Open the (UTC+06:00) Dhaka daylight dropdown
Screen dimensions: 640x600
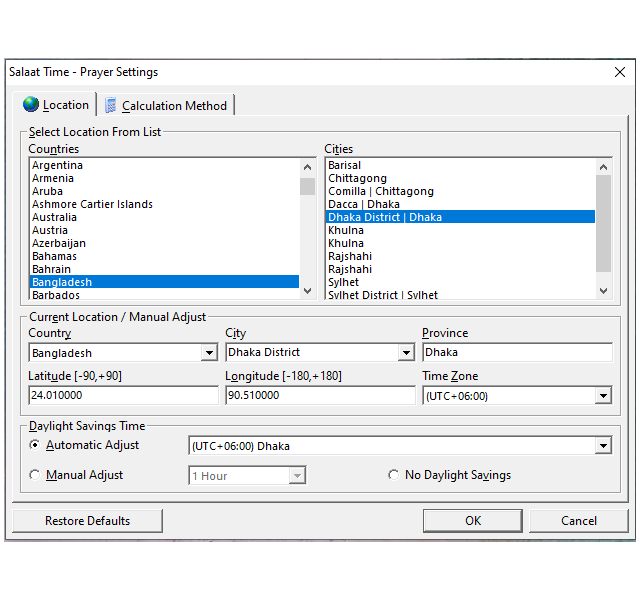pos(603,446)
